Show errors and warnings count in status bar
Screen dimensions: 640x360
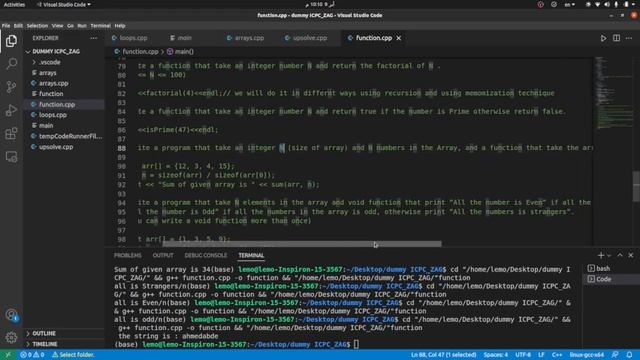32,355
